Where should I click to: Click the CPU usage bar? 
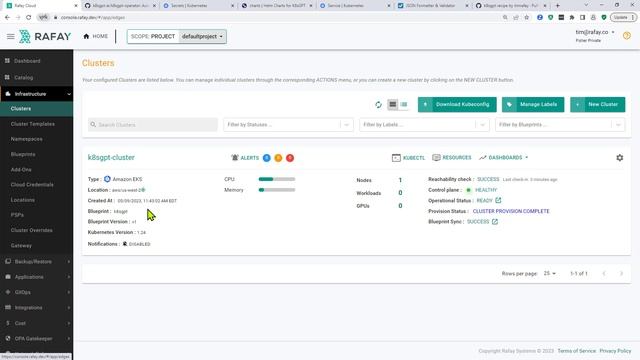[x=277, y=179]
